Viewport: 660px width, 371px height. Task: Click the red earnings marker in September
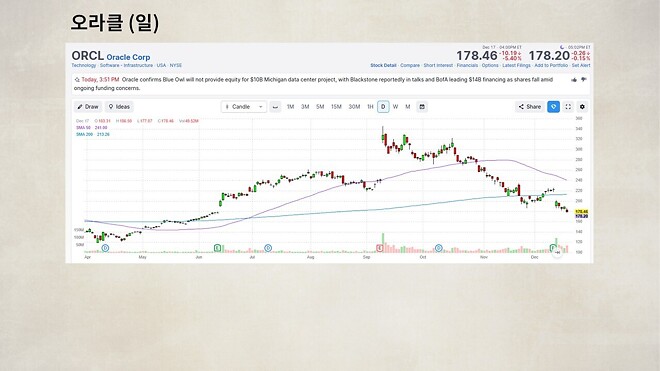point(380,248)
